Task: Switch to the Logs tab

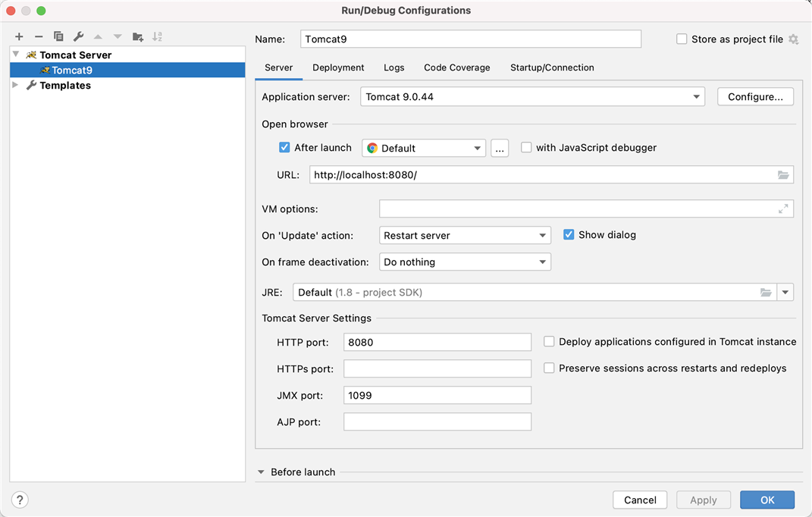Action: click(x=393, y=68)
